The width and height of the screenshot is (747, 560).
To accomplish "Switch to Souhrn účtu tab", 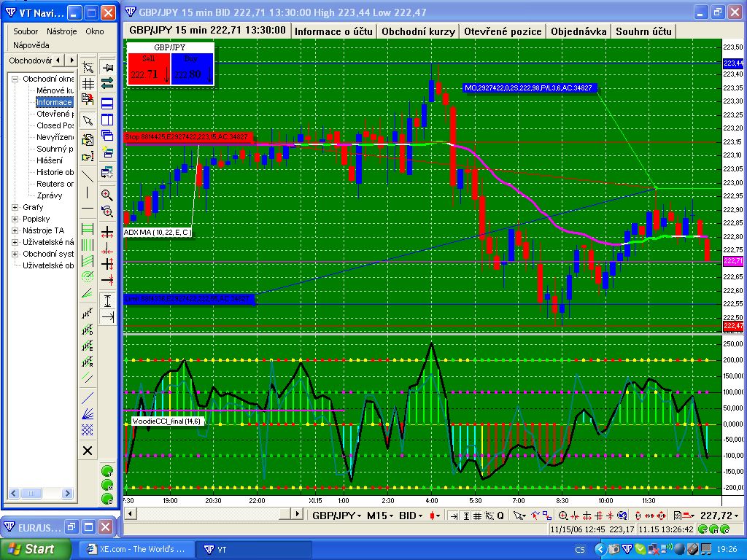I will 643,31.
